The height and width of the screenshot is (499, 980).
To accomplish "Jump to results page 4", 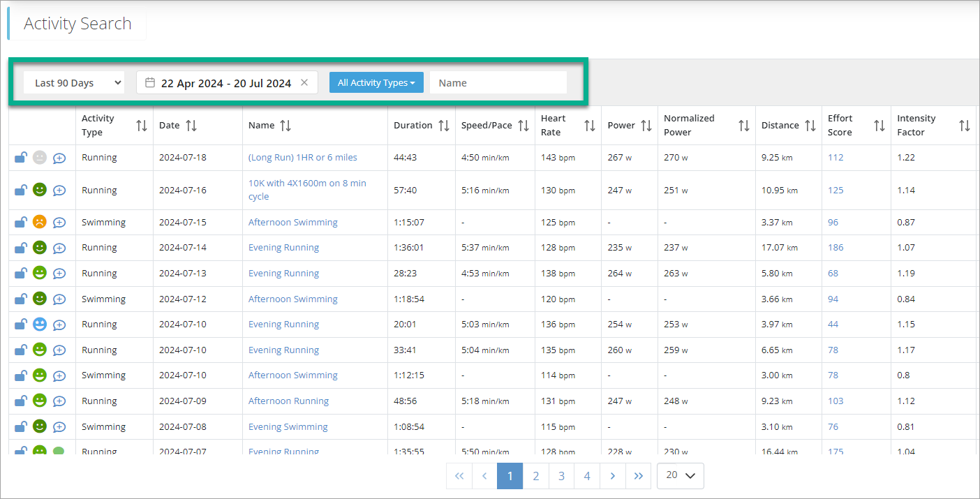I will pyautogui.click(x=587, y=476).
